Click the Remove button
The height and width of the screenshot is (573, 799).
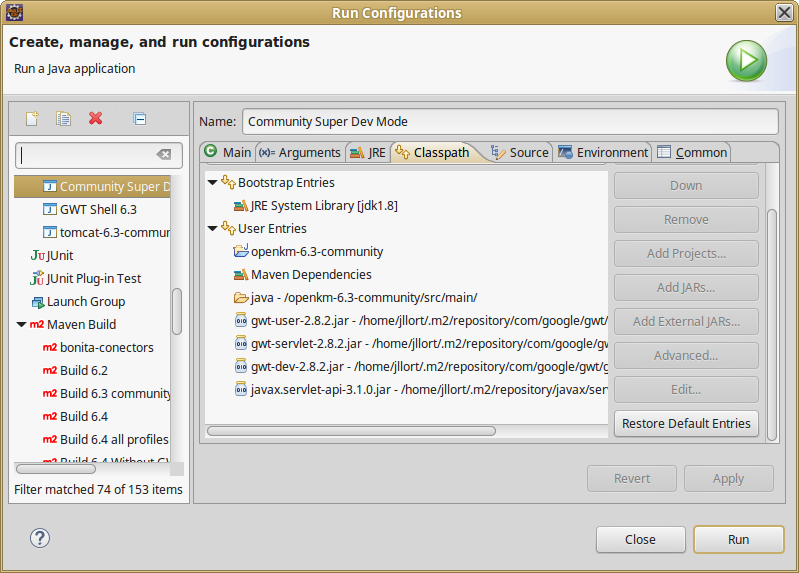click(686, 220)
